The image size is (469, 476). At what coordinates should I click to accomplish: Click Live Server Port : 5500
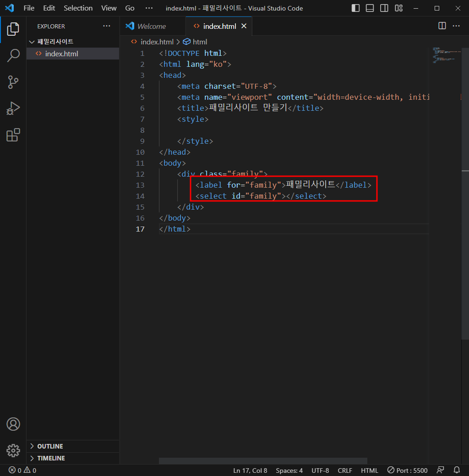407,471
